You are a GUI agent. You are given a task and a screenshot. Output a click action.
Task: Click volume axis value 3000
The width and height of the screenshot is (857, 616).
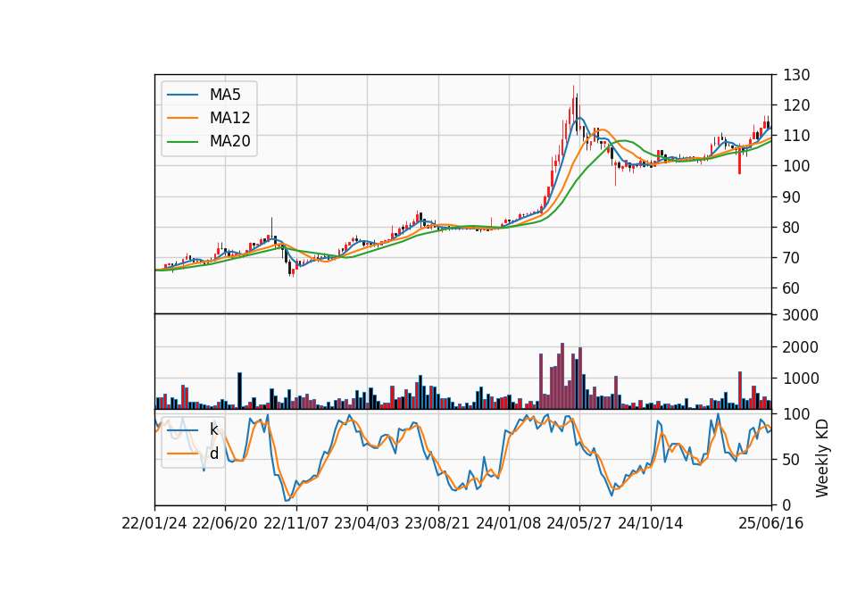point(801,315)
